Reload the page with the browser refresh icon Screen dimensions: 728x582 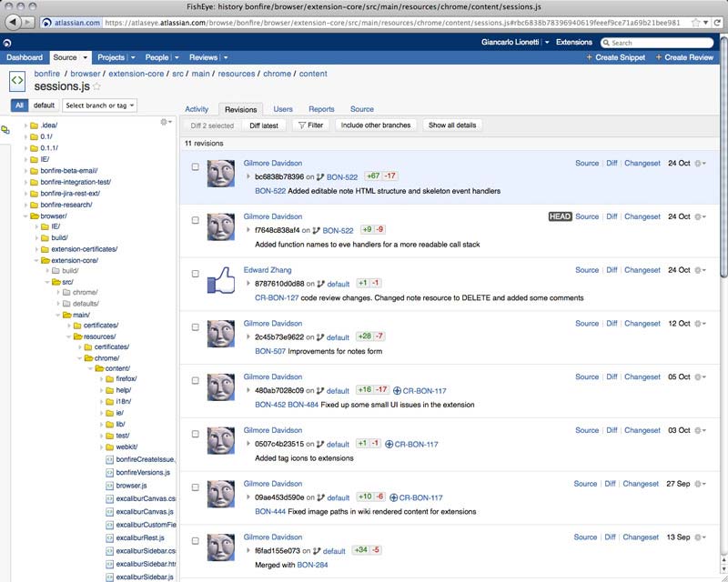(718, 22)
